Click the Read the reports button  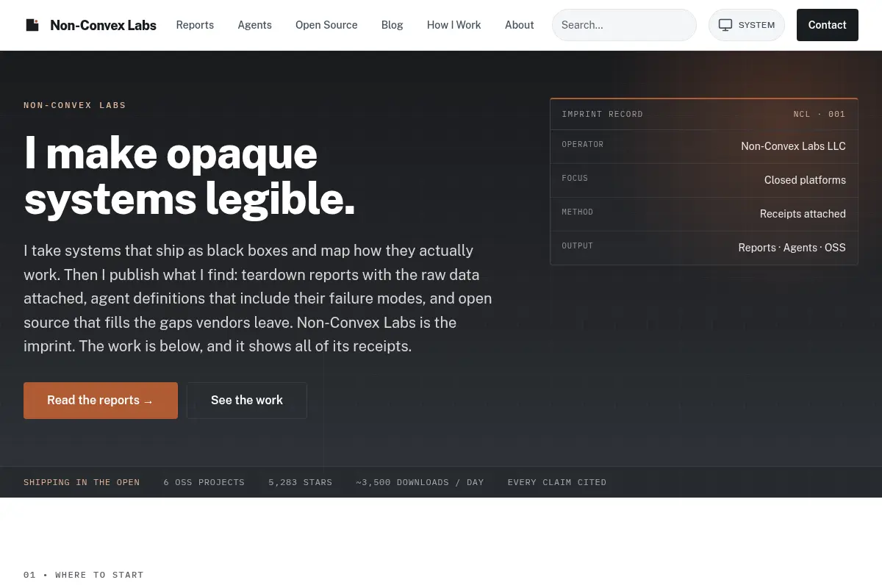[101, 401]
